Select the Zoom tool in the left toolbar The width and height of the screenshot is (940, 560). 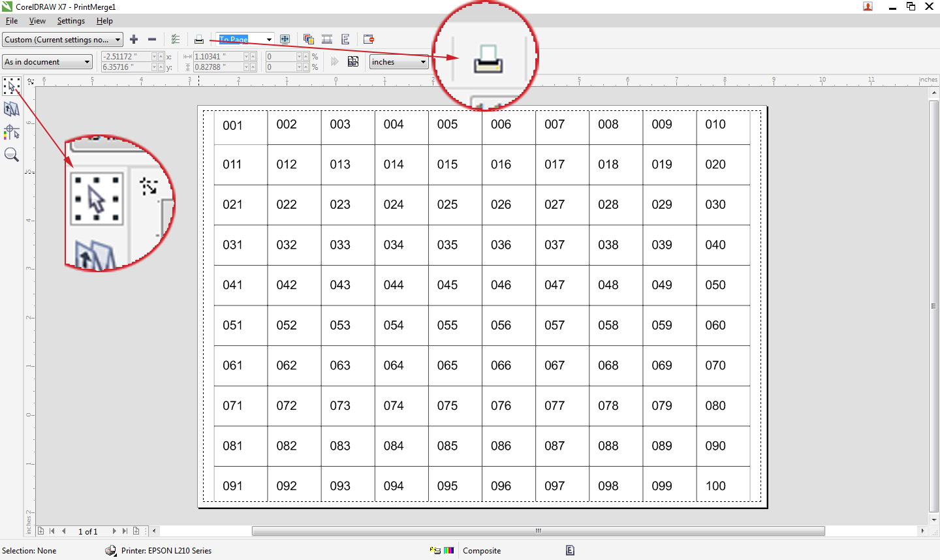[11, 155]
